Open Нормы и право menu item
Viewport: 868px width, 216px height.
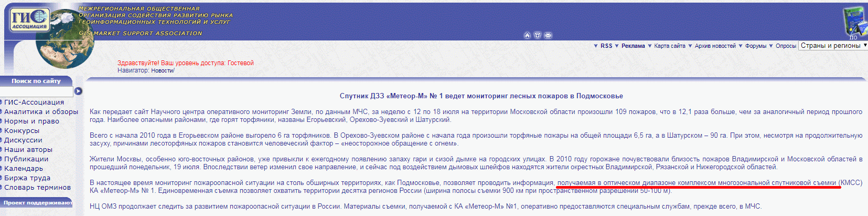31,121
